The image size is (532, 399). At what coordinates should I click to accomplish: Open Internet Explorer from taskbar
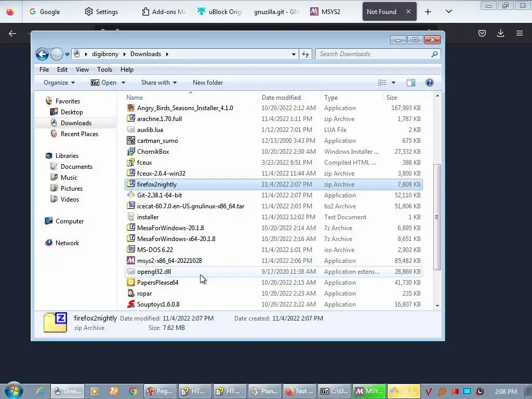(40, 391)
